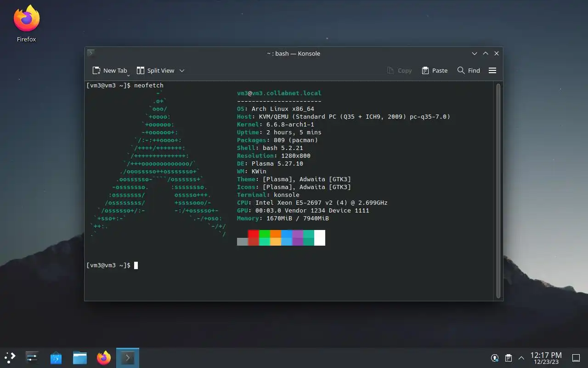Launch Discover software center from taskbar
Viewport: 588px width, 368px height.
point(56,357)
